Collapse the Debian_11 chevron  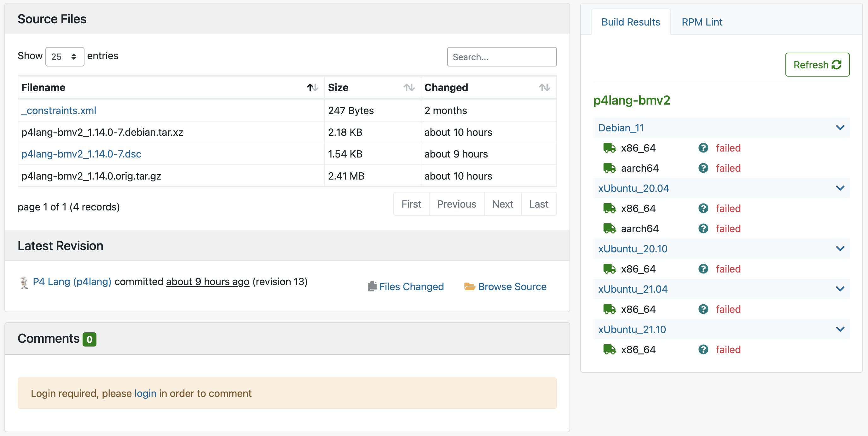840,128
